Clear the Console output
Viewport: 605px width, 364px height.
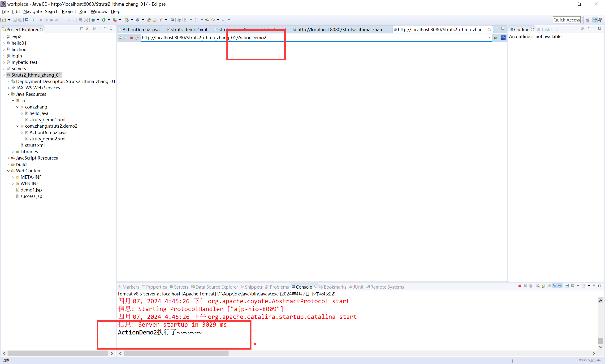(x=538, y=286)
